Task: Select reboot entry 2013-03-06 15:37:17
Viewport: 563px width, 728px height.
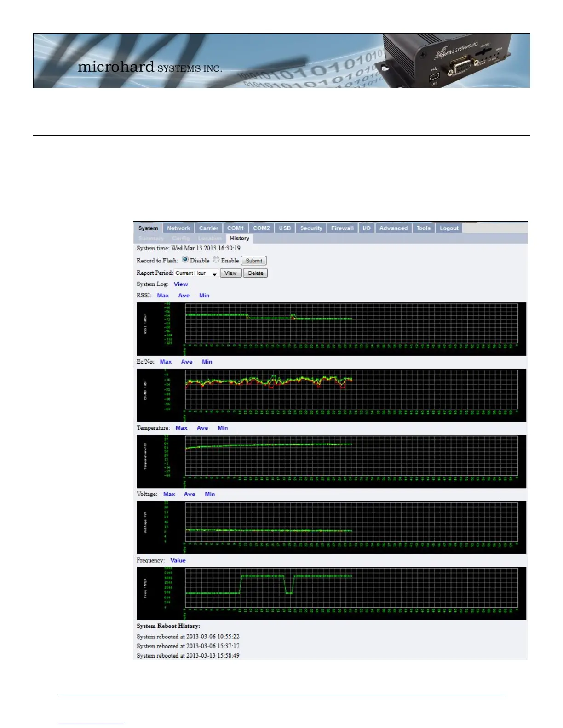Action: point(188,646)
